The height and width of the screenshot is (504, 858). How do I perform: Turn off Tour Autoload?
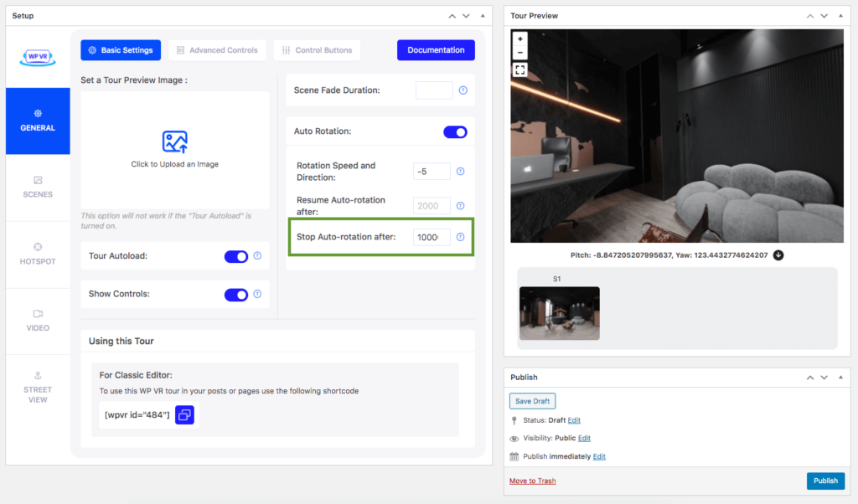[x=236, y=256]
